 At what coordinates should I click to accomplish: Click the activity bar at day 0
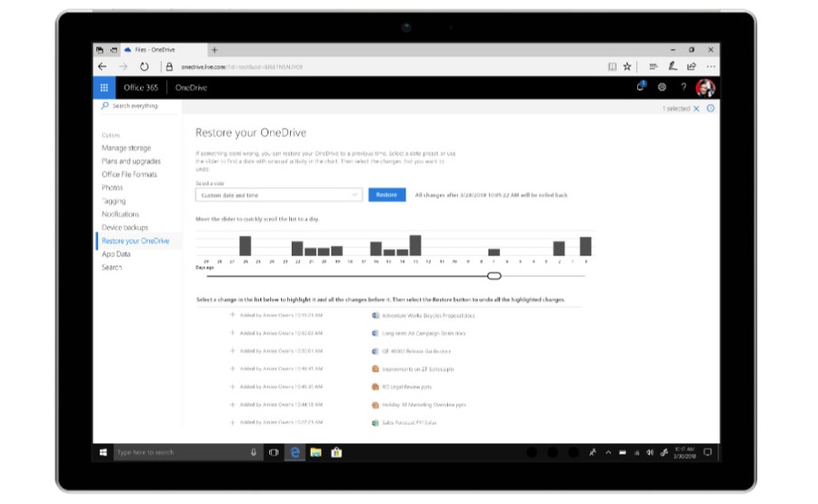click(586, 246)
